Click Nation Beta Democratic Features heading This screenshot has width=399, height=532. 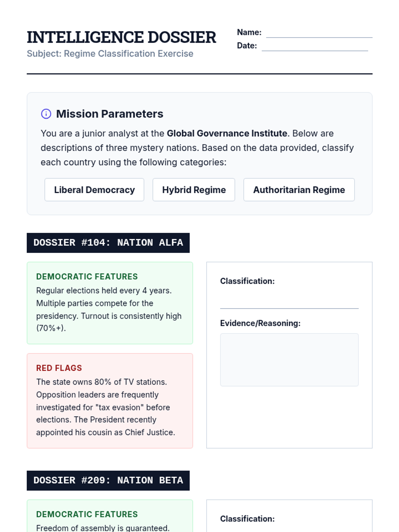pos(87,514)
